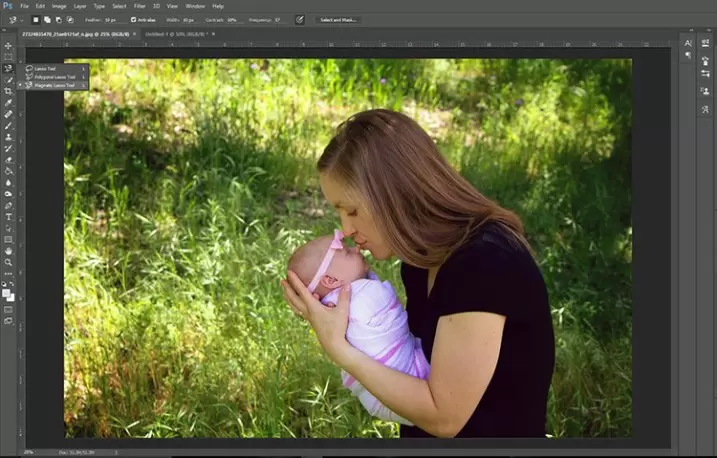Select the Clone Stamp tool
717x458 pixels.
click(x=8, y=137)
